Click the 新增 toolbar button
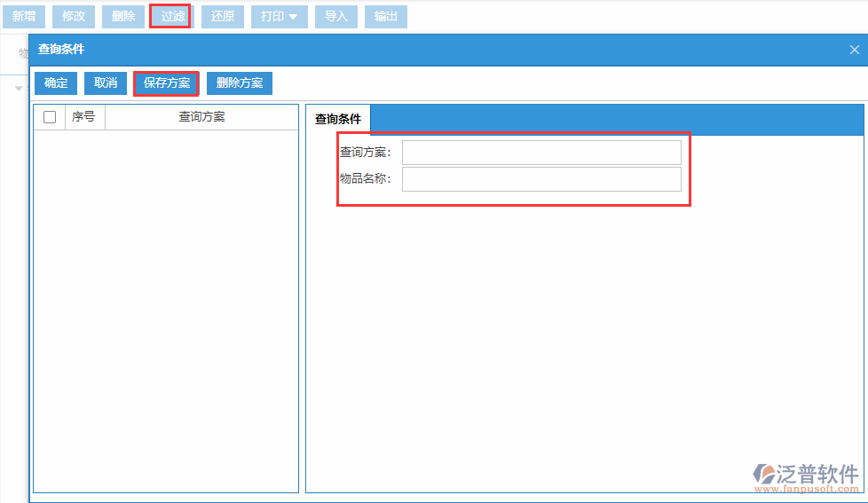 [x=24, y=16]
